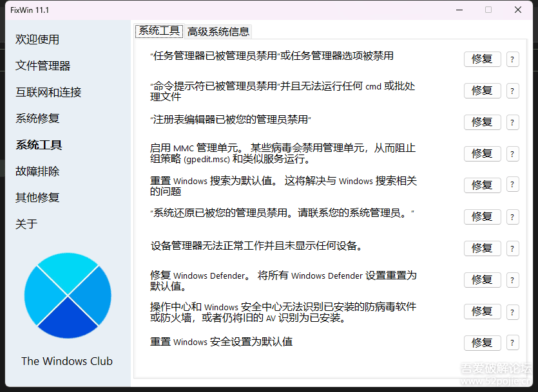
Task: Open help for the 注册表编辑器 repair
Action: [512, 122]
